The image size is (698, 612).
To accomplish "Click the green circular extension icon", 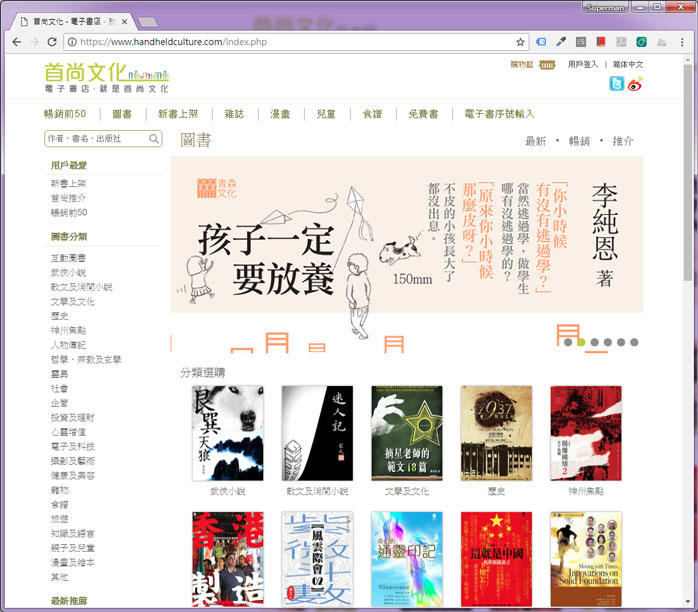I will (641, 42).
